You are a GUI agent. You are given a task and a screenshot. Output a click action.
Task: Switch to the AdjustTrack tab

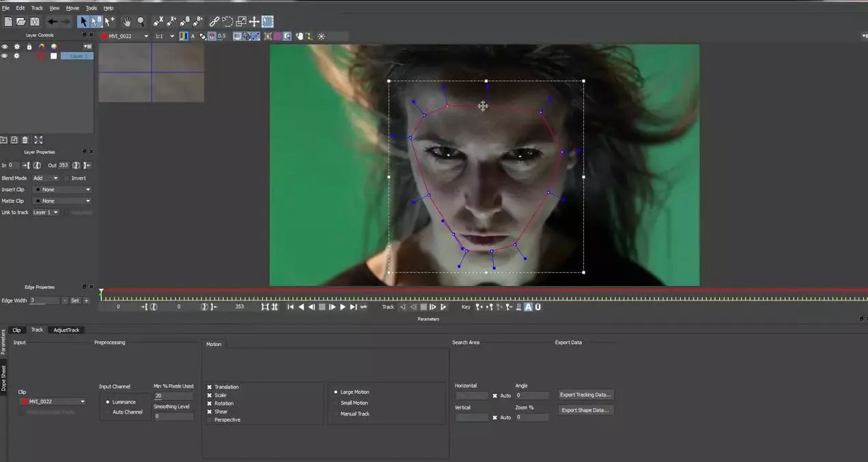(66, 330)
